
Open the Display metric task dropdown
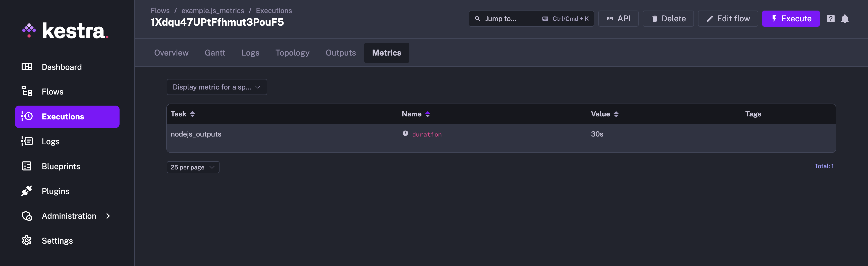[217, 87]
